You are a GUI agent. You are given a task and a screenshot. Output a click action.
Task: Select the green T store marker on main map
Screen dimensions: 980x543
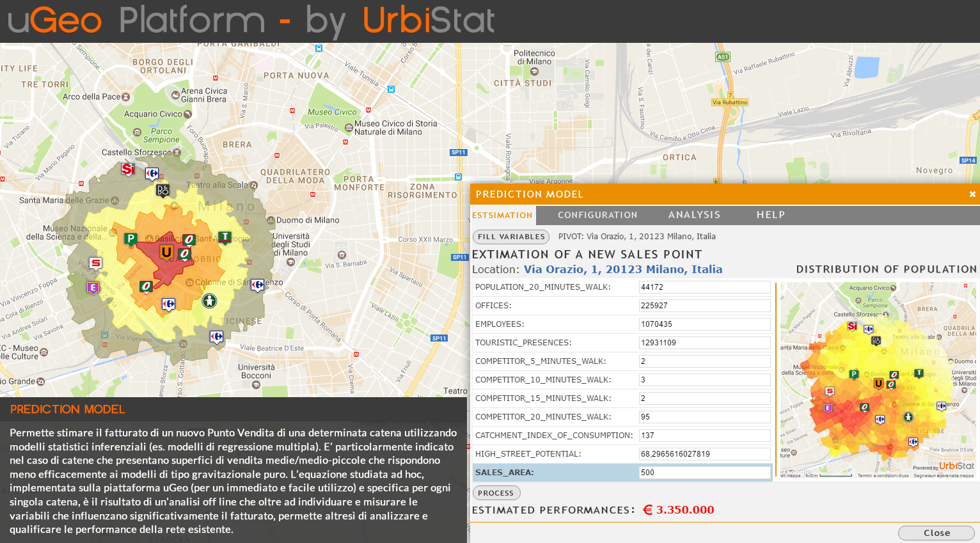225,238
